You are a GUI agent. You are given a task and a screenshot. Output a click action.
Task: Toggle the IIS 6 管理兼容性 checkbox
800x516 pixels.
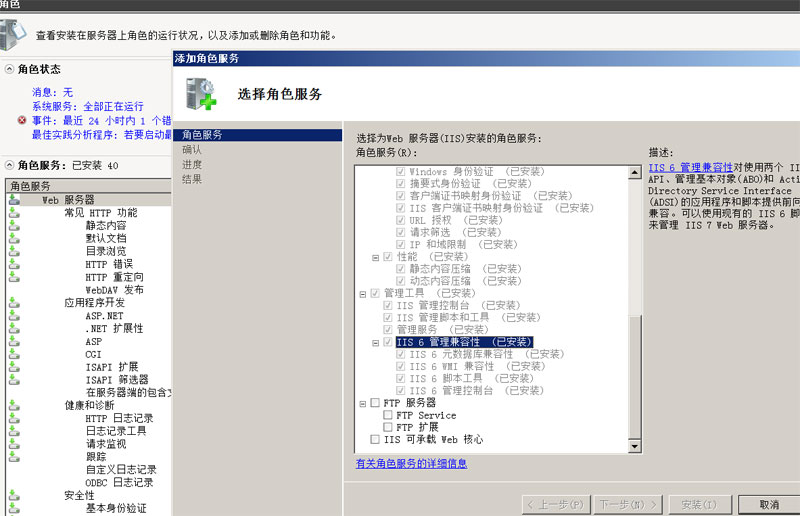point(388,342)
